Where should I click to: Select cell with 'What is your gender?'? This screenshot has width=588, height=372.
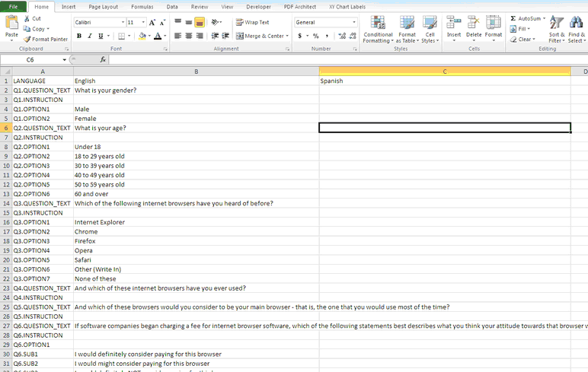point(196,91)
